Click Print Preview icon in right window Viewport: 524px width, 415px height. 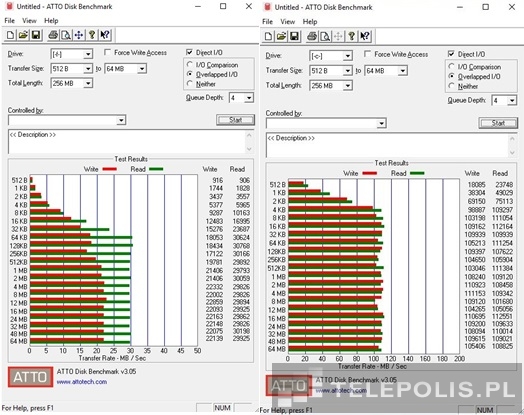click(x=325, y=36)
